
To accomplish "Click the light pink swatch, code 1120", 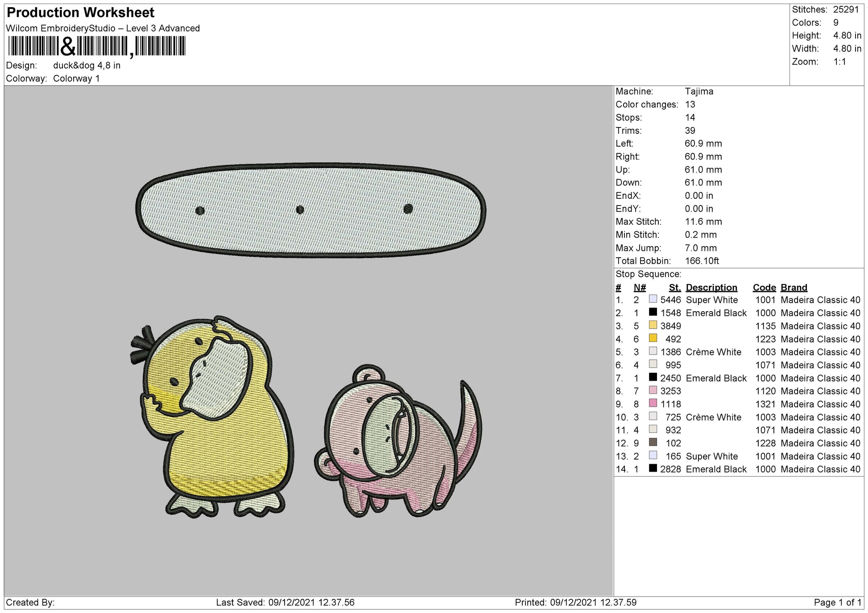I will [x=653, y=391].
